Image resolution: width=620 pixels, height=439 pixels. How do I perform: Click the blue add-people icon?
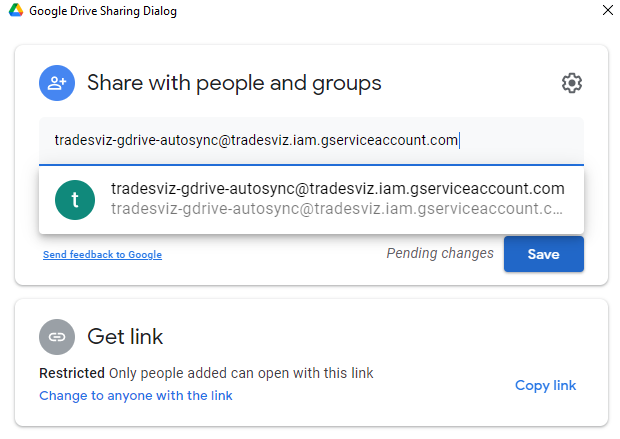[x=57, y=83]
